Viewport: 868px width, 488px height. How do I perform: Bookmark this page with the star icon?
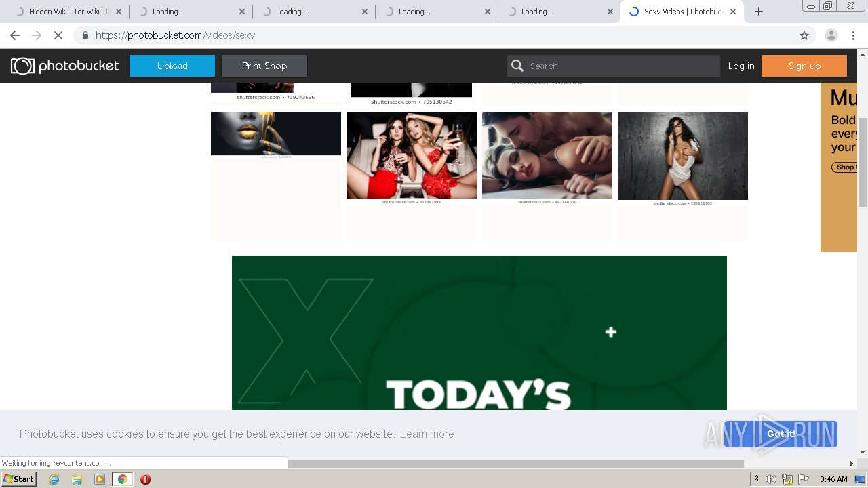(804, 35)
